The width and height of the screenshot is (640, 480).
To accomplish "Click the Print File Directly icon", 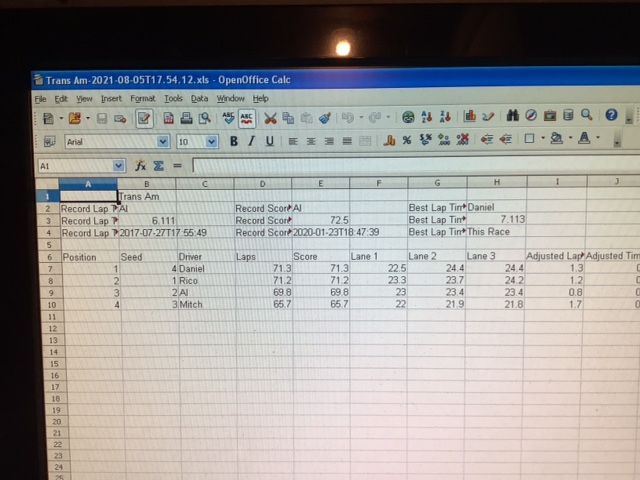I will [x=187, y=118].
